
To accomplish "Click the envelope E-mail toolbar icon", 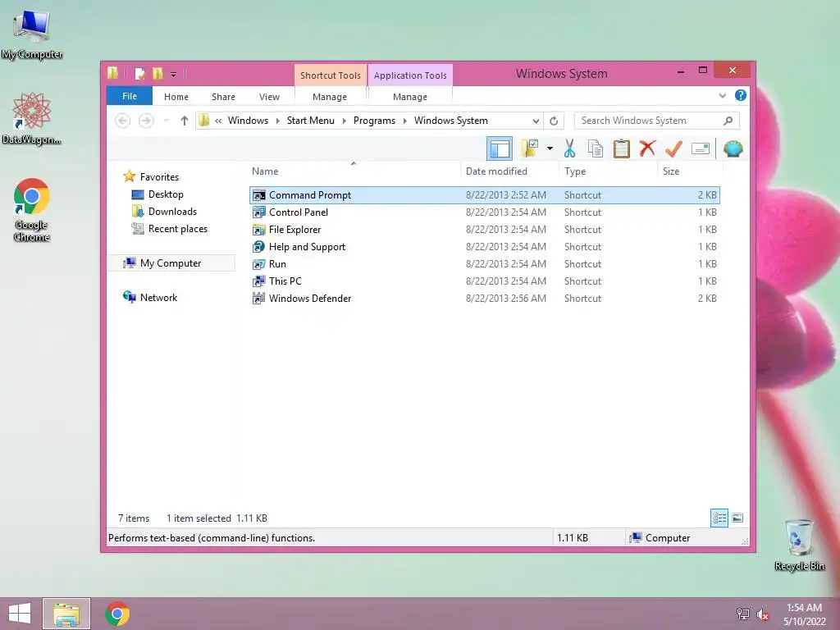I will click(x=701, y=148).
